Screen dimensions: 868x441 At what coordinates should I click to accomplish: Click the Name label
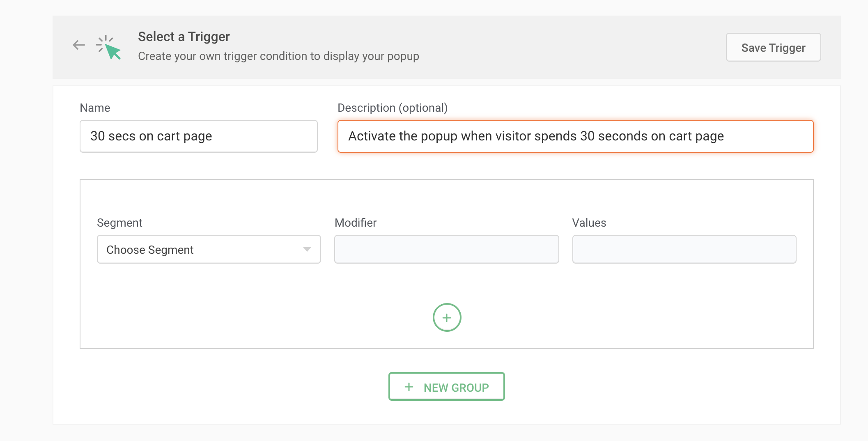[x=95, y=108]
